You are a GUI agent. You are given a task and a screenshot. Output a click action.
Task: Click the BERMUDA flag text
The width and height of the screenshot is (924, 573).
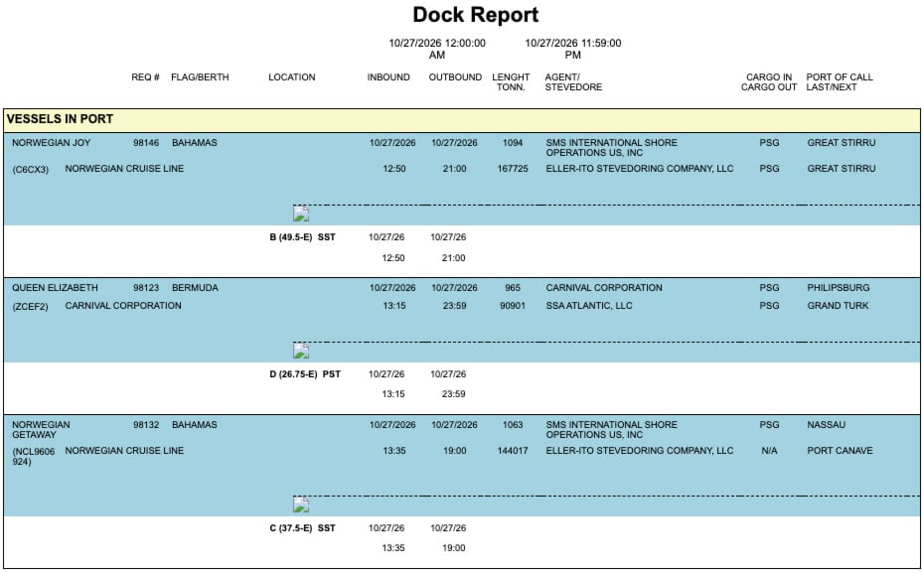click(195, 288)
